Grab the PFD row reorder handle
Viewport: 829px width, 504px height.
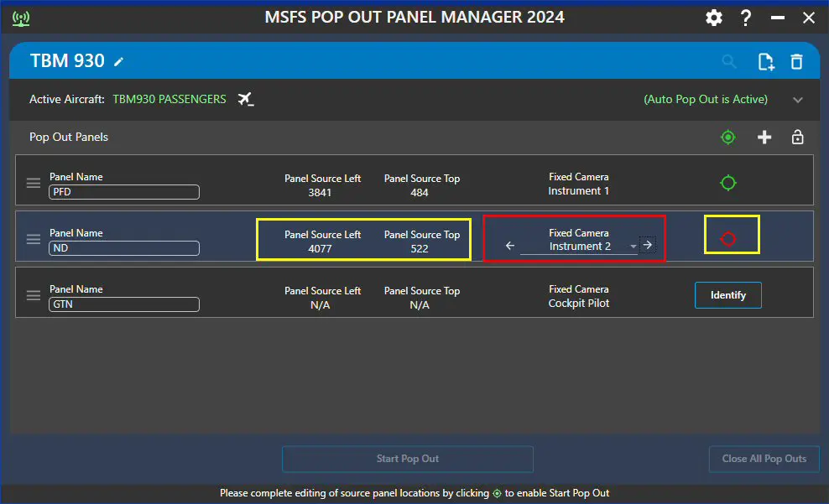[x=34, y=183]
